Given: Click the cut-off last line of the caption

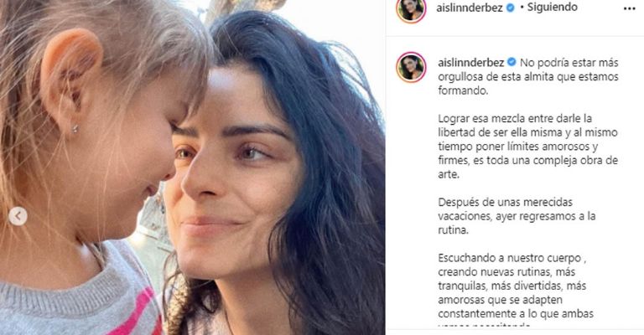Looking at the screenshot, I should [x=485, y=325].
